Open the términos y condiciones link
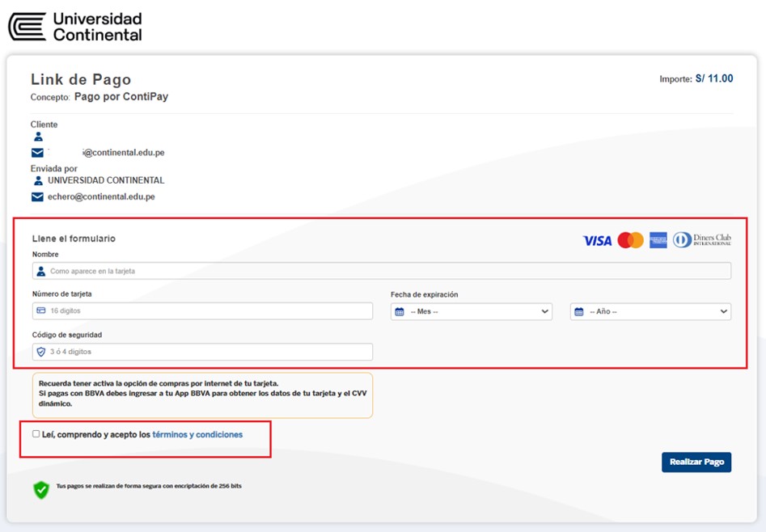Image resolution: width=766 pixels, height=532 pixels. click(x=197, y=434)
